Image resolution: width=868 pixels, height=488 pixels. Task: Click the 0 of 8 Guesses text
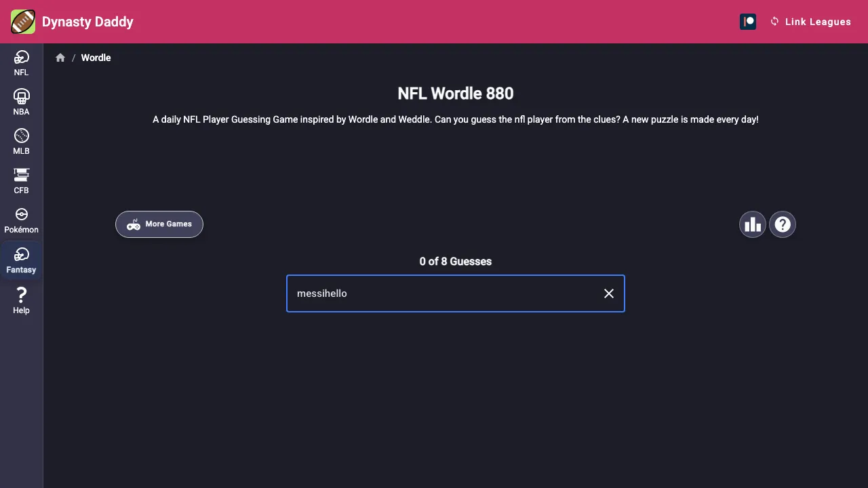coord(456,261)
